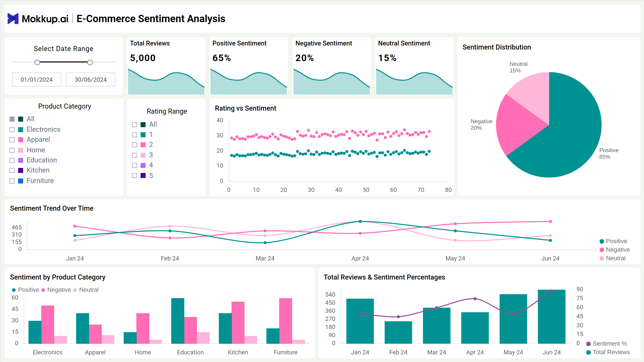Click the Apr 24 Positive peak point in trend chart
The width and height of the screenshot is (644, 362).
tap(360, 221)
